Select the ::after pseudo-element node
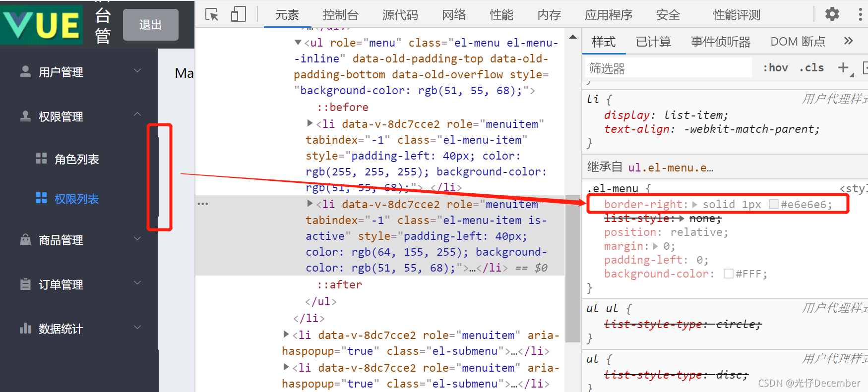This screenshot has width=868, height=392. pos(340,284)
